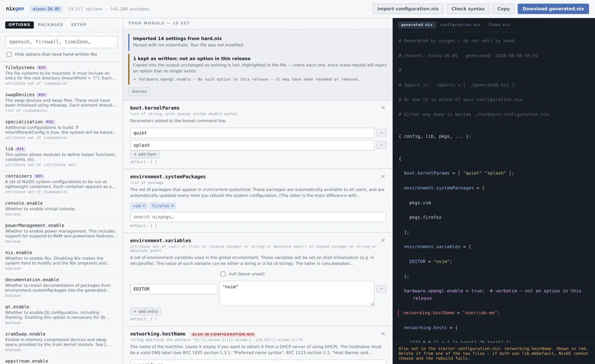595x364 pixels.
Task: Remove the "quiet" kernel param item
Action: (381, 133)
